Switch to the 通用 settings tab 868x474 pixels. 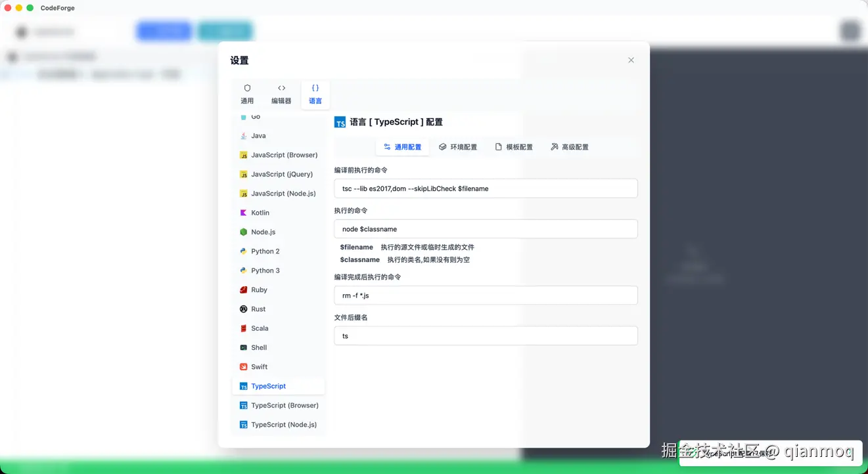coord(247,94)
